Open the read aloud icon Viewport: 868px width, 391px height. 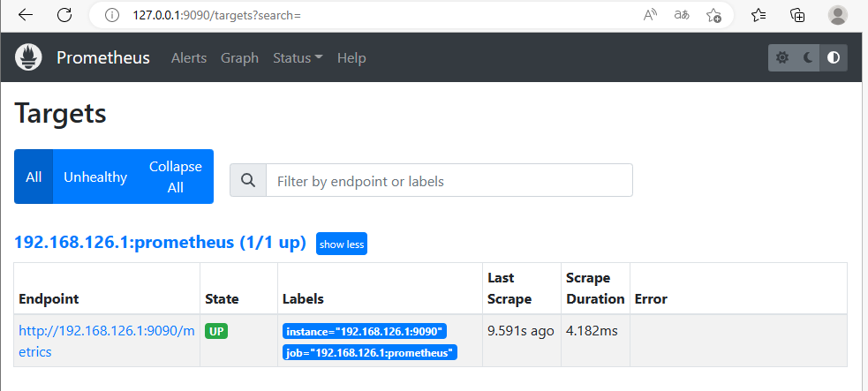pyautogui.click(x=650, y=15)
